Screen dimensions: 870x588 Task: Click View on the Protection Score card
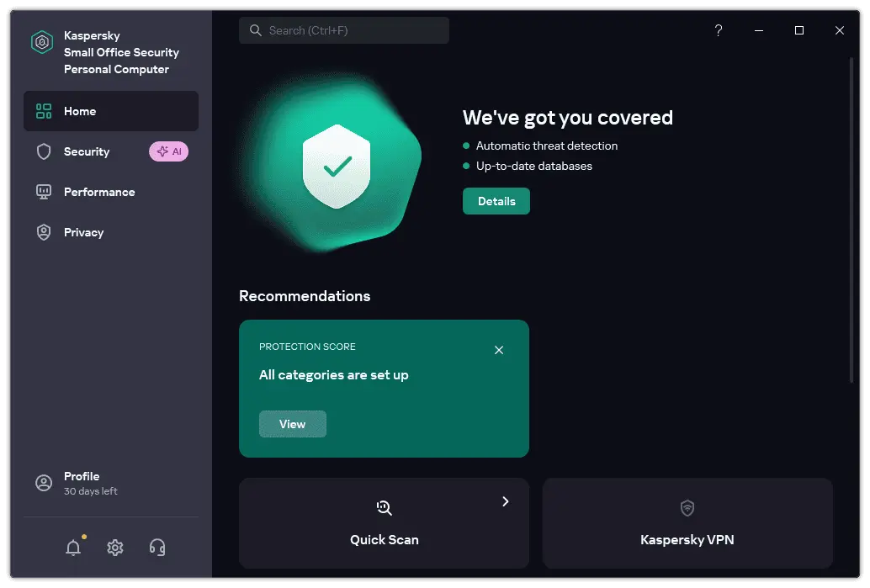(293, 424)
